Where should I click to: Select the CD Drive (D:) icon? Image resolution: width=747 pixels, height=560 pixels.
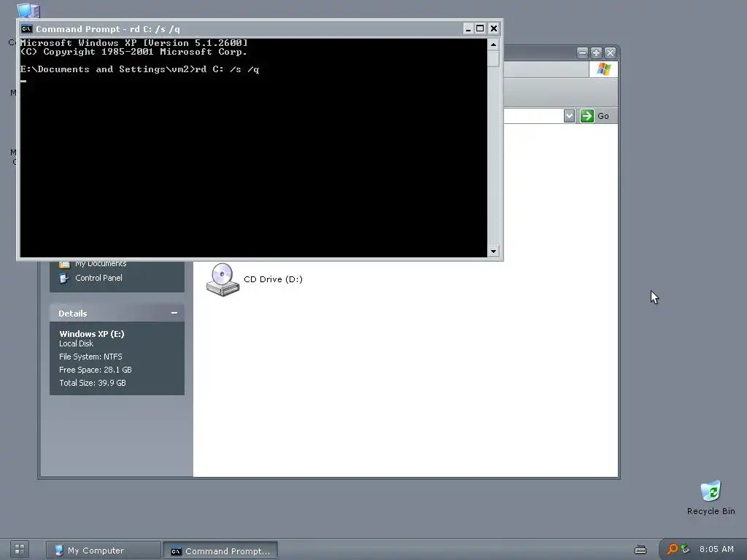pyautogui.click(x=222, y=279)
